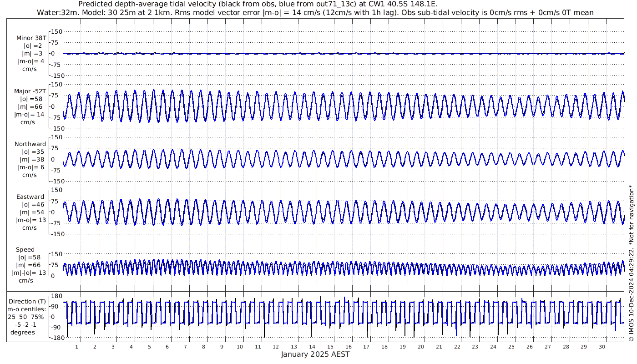Screen dimensions: 637x364
Task: Click the day '26' label on the date axis
Action: [x=530, y=347]
